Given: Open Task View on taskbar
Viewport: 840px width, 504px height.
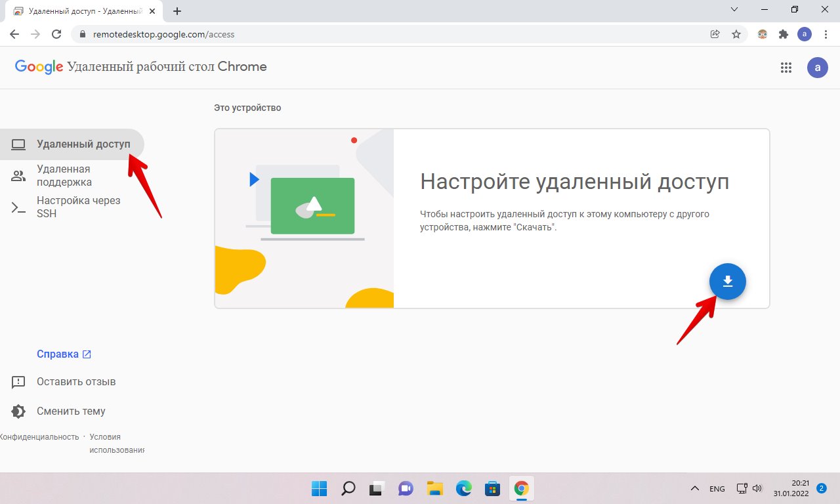Looking at the screenshot, I should tap(376, 488).
